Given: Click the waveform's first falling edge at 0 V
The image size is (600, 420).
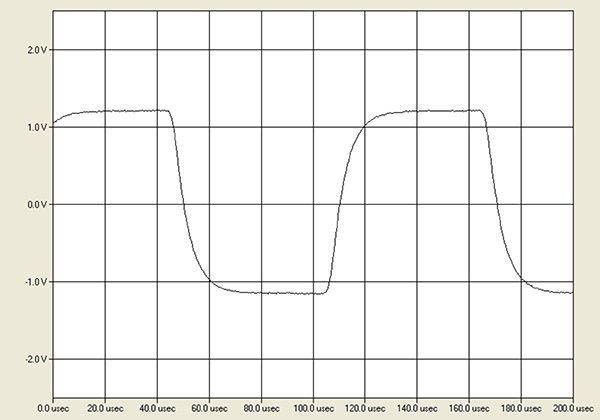Looking at the screenshot, I should tap(181, 204).
